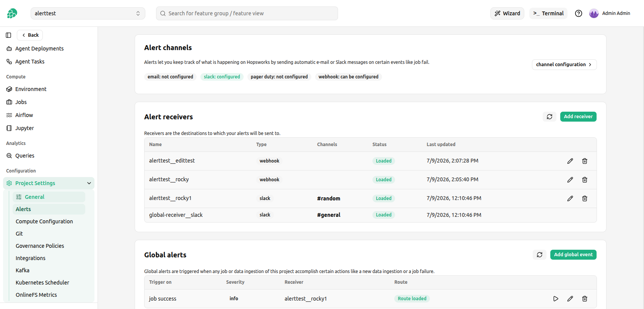This screenshot has width=644, height=309.
Task: Delete the alerttest__edittest receiver
Action: [x=585, y=161]
